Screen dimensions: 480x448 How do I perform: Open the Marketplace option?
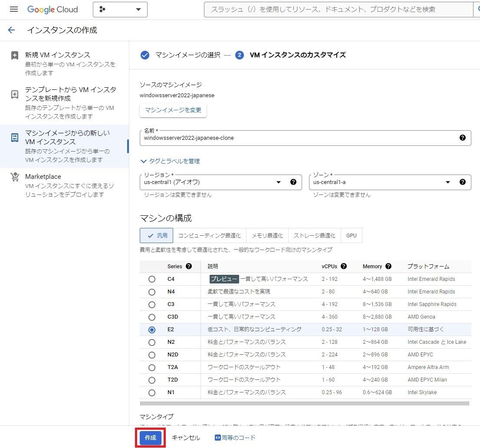[64, 185]
